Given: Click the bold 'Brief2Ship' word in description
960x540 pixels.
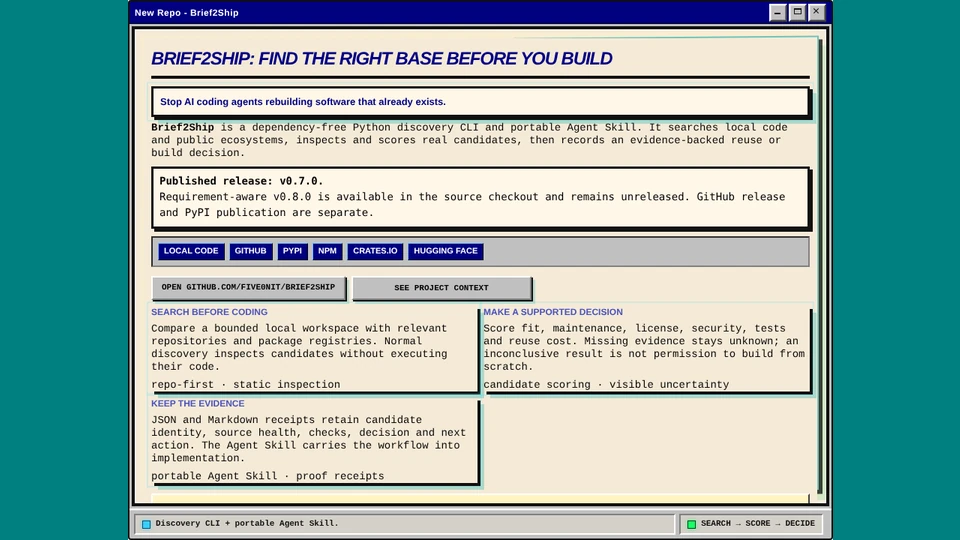Looking at the screenshot, I should [182, 127].
